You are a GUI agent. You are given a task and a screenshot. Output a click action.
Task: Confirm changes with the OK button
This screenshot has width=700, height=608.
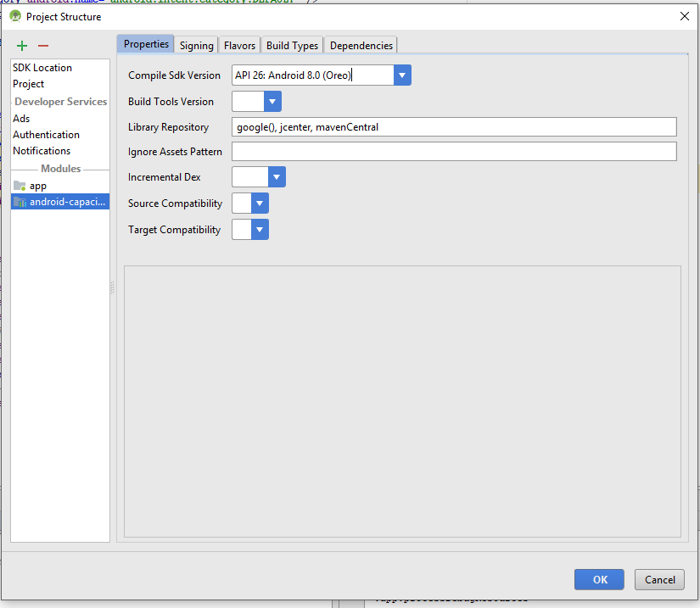(x=599, y=579)
